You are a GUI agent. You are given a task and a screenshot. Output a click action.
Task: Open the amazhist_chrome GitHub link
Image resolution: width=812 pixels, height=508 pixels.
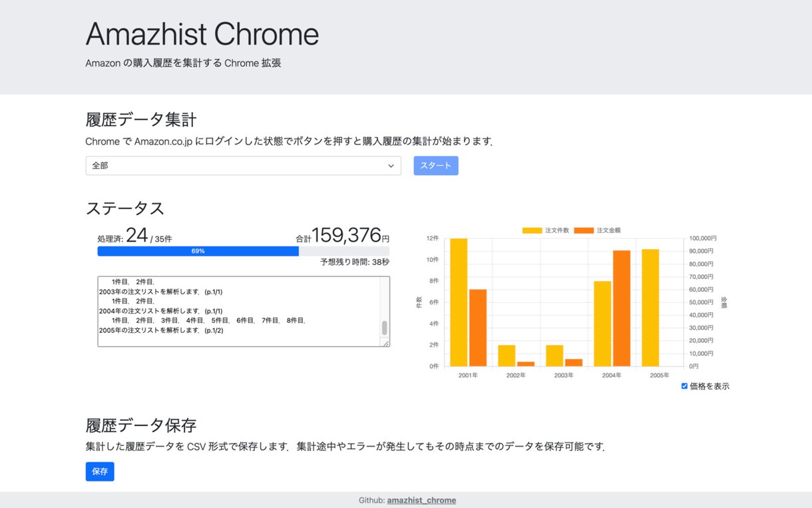click(421, 500)
